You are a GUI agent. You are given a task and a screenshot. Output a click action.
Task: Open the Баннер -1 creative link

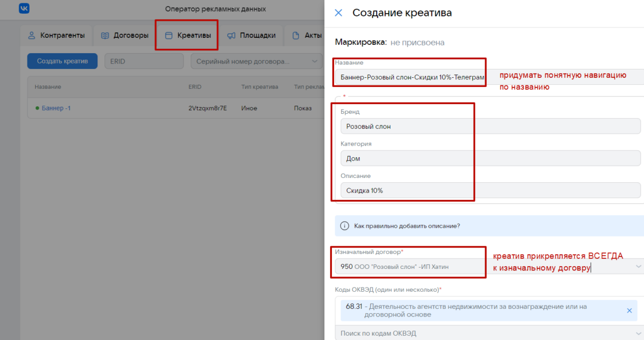coord(56,108)
